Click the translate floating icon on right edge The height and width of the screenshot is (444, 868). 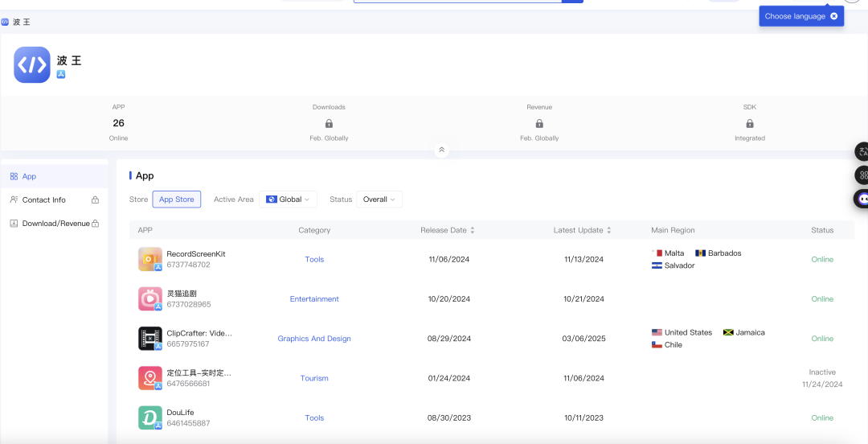[862, 151]
